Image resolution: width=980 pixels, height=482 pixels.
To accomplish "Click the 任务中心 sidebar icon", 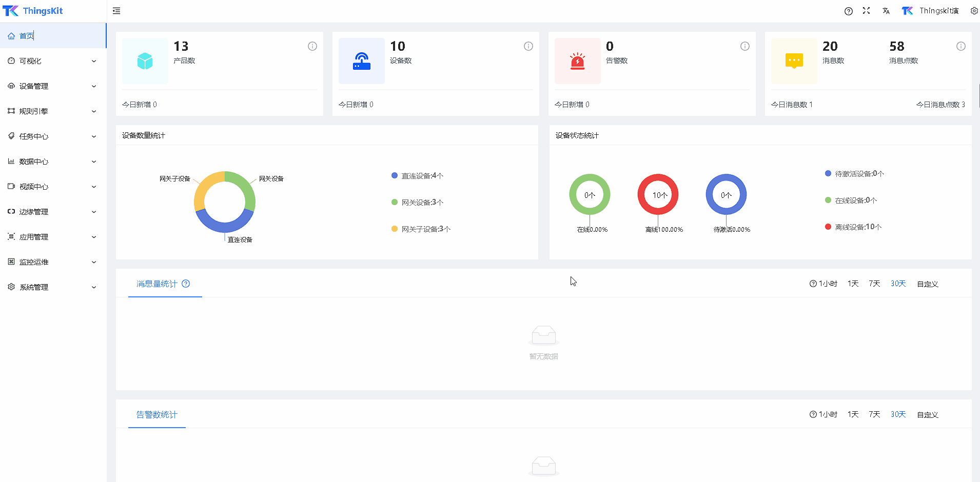I will click(11, 136).
